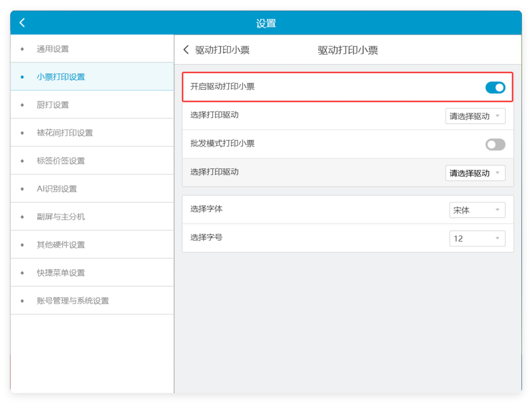
Task: Open 裱花间打印设置 settings
Action: pos(92,133)
